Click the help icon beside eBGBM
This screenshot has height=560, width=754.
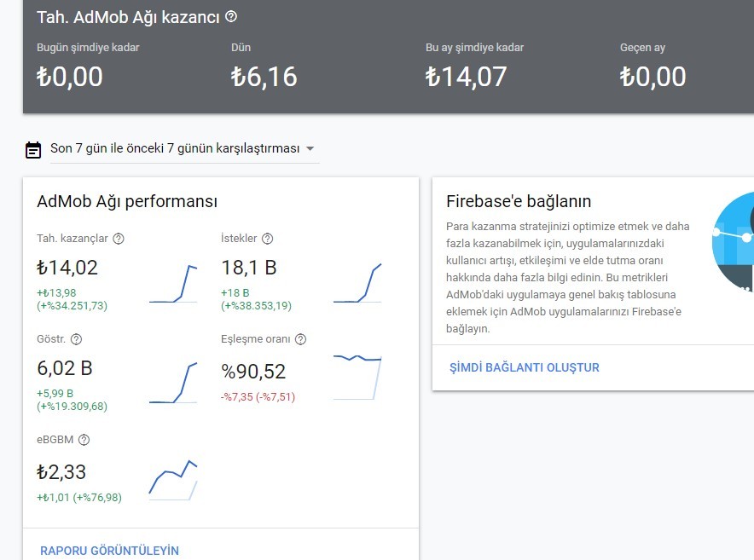click(x=84, y=439)
